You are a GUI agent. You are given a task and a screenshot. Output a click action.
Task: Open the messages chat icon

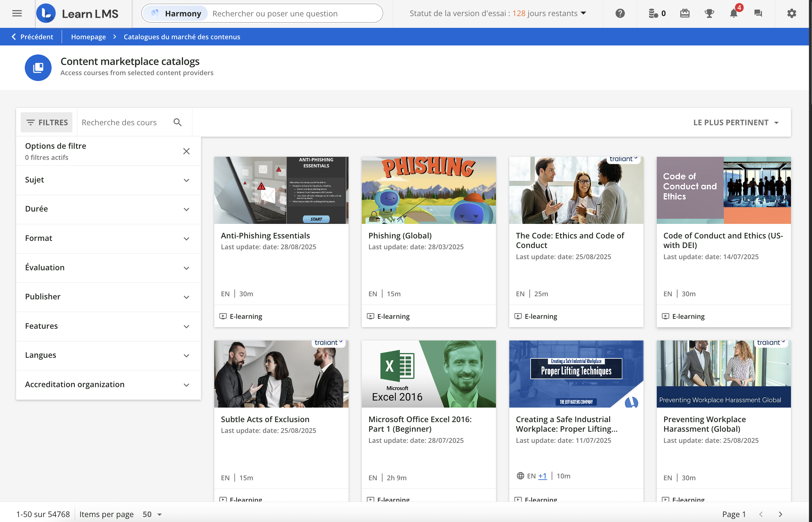[758, 14]
